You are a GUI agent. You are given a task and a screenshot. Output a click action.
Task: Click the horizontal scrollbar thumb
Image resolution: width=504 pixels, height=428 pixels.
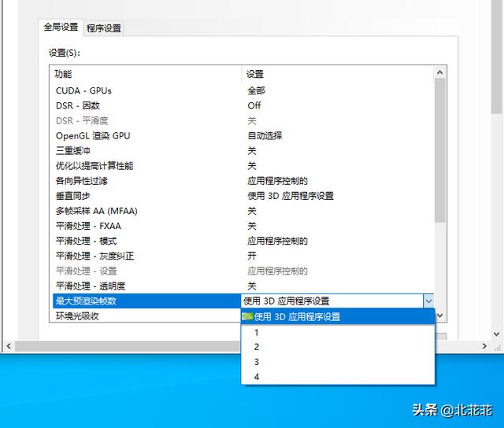click(128, 346)
